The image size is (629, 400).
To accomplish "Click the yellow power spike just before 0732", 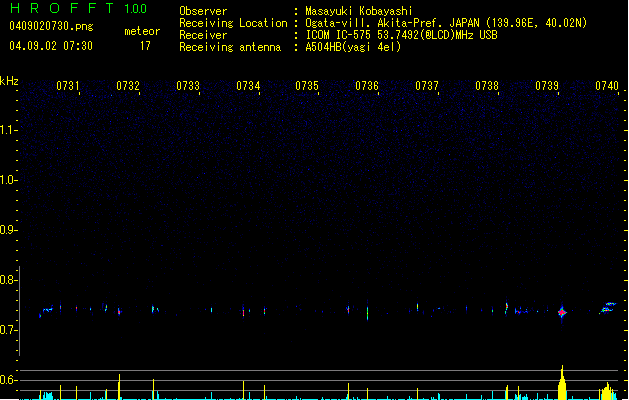I will click(119, 387).
